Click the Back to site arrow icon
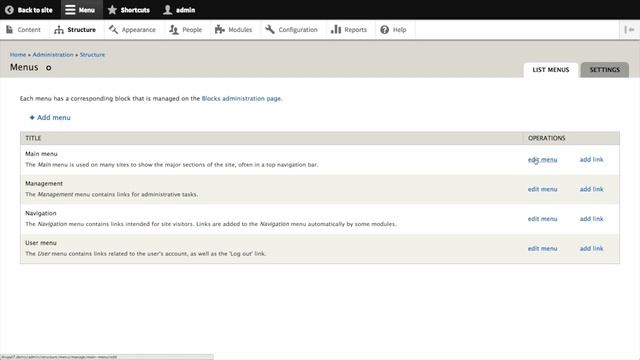This screenshot has width=640, height=360. (9, 10)
